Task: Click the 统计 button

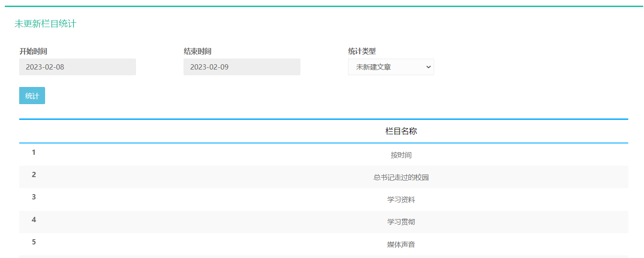Action: [32, 96]
